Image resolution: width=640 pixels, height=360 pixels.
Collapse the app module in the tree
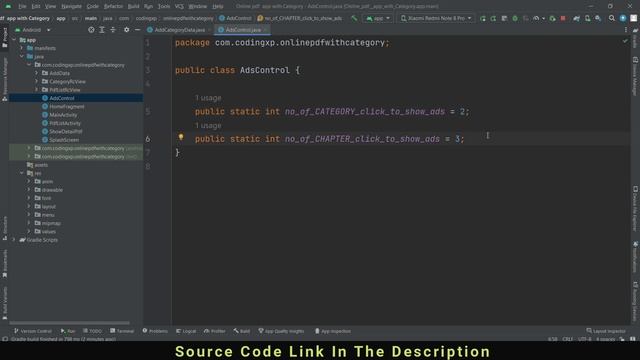coord(14,40)
